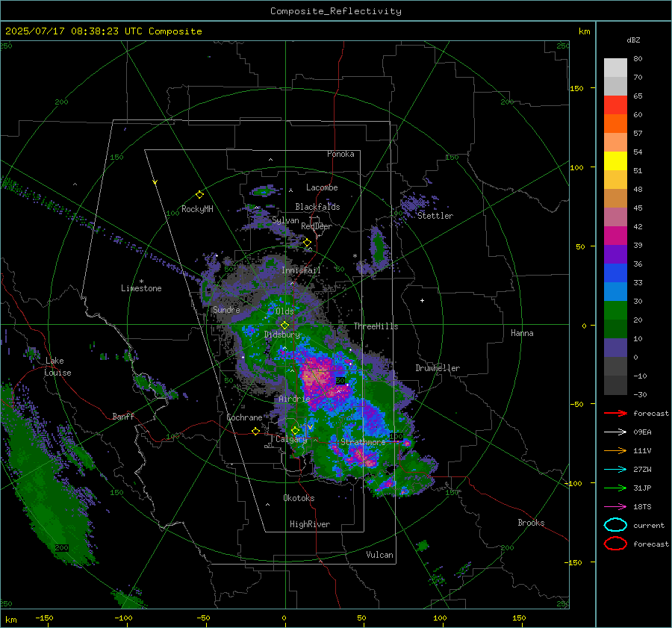Viewport: 672px width, 628px height.
Task: Click the magenta 39-42 dBZ swatch
Action: coord(615,235)
